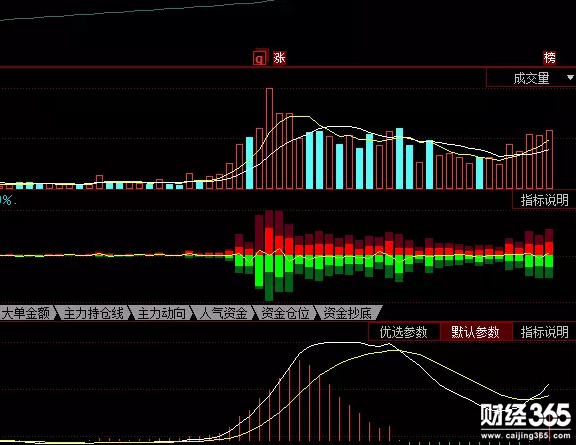The image size is (576, 445).
Task: Switch to the 主力持仓线 tab
Action: point(93,313)
